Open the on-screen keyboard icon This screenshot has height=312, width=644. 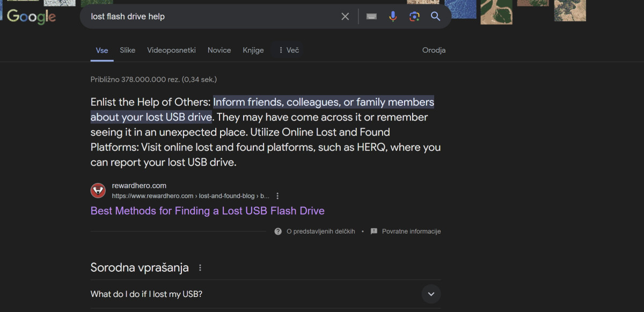(371, 17)
